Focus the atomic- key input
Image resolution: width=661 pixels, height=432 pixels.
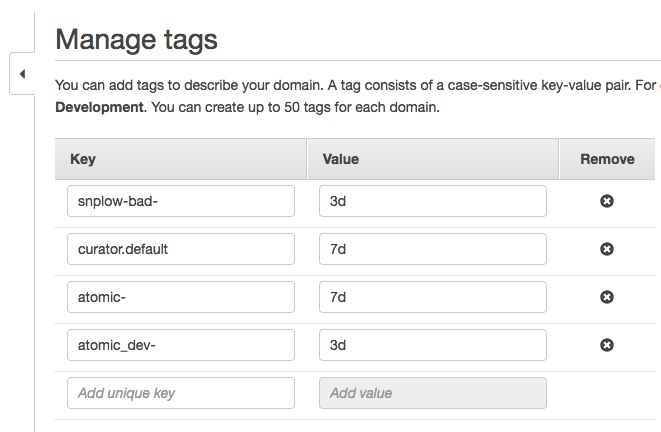[x=181, y=297]
